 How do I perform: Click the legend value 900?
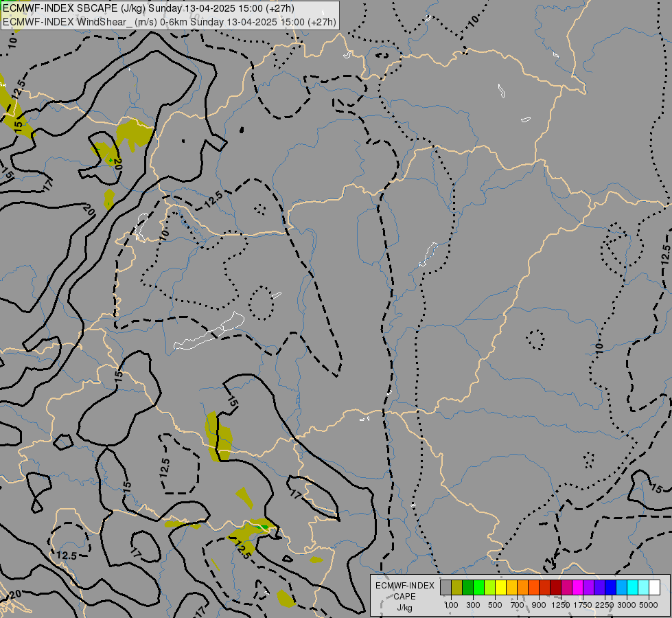(x=539, y=605)
